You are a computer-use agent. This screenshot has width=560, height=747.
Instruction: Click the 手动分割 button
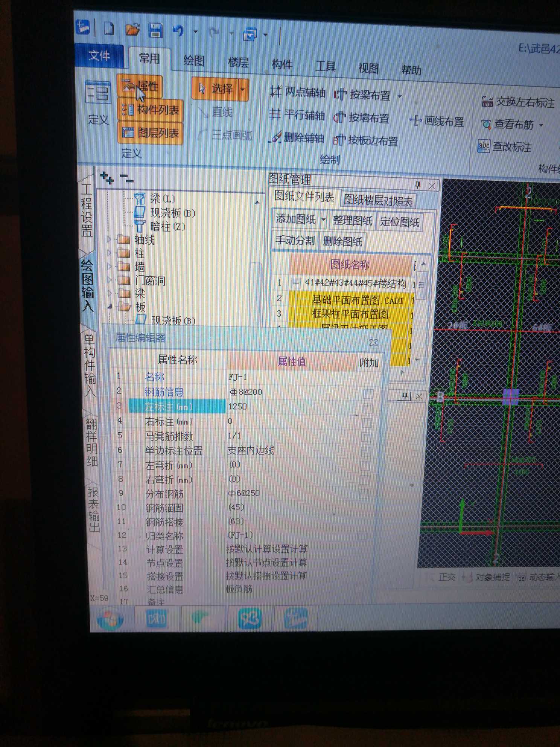pyautogui.click(x=295, y=240)
